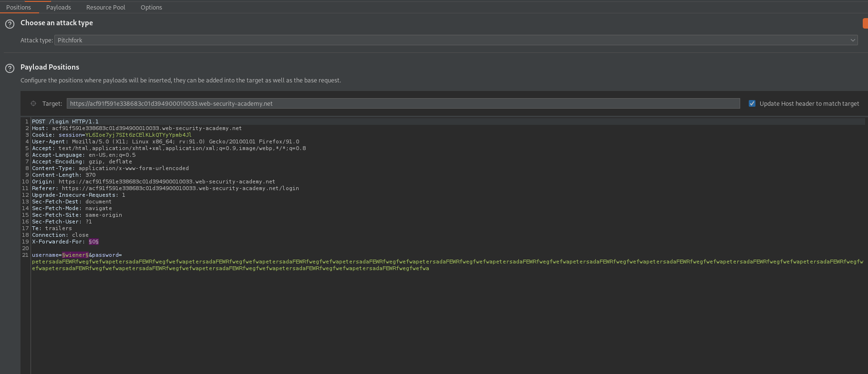Click the §0§ payload marker in X-Forwarded-For
Image resolution: width=868 pixels, height=374 pixels.
93,242
